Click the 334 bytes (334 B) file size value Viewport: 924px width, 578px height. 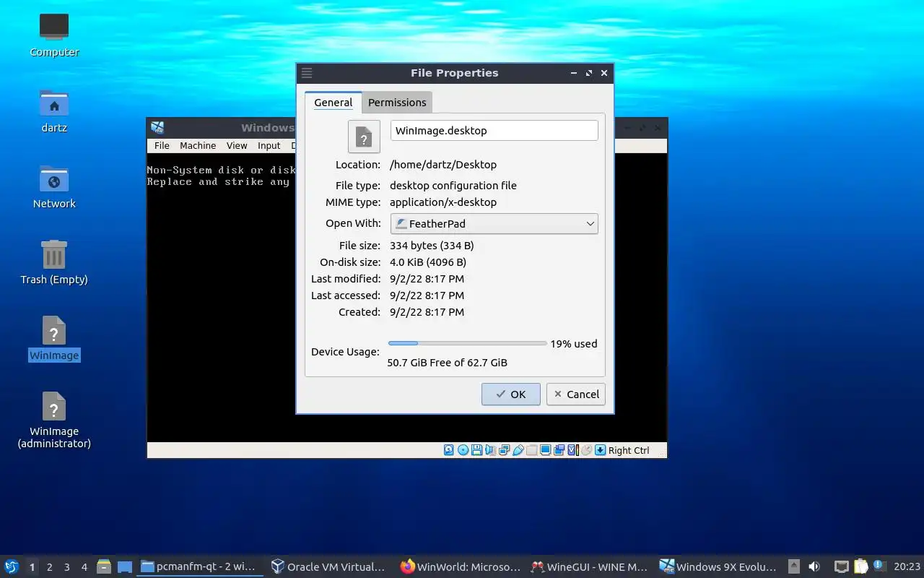[x=432, y=246]
